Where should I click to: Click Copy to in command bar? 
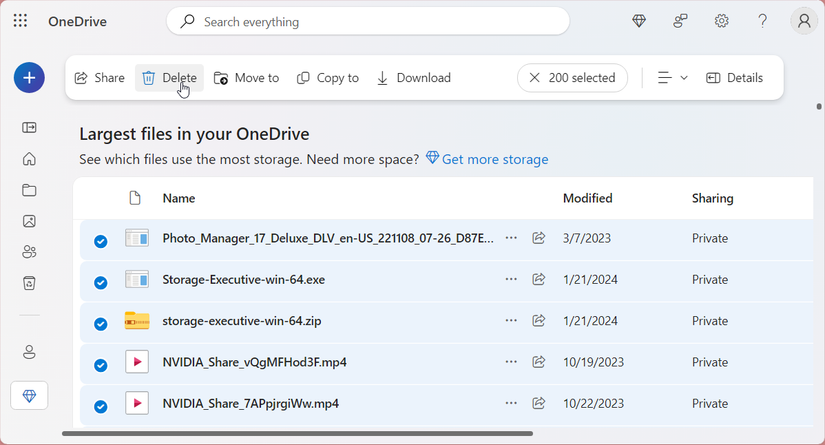328,78
